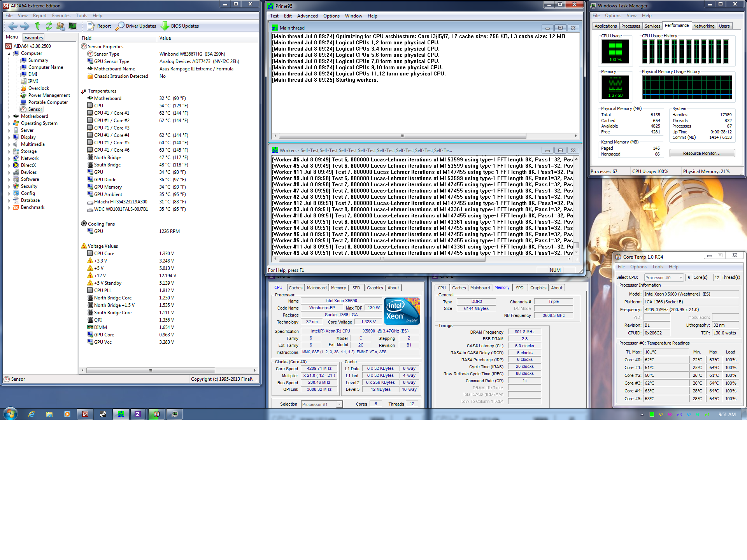Expand the Storage tree node
747x560 pixels.
(x=9, y=151)
